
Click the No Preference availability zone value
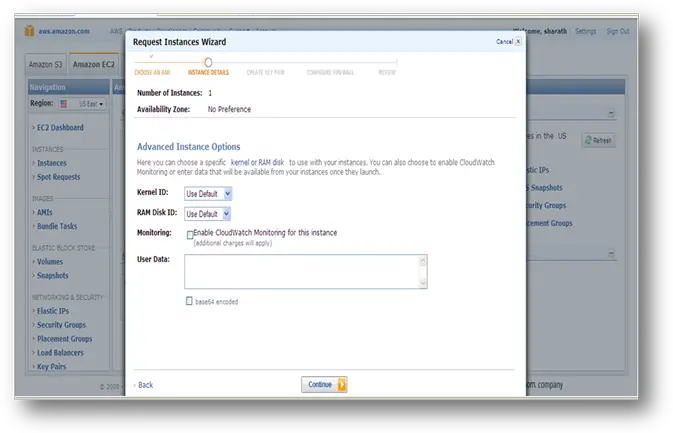point(229,109)
